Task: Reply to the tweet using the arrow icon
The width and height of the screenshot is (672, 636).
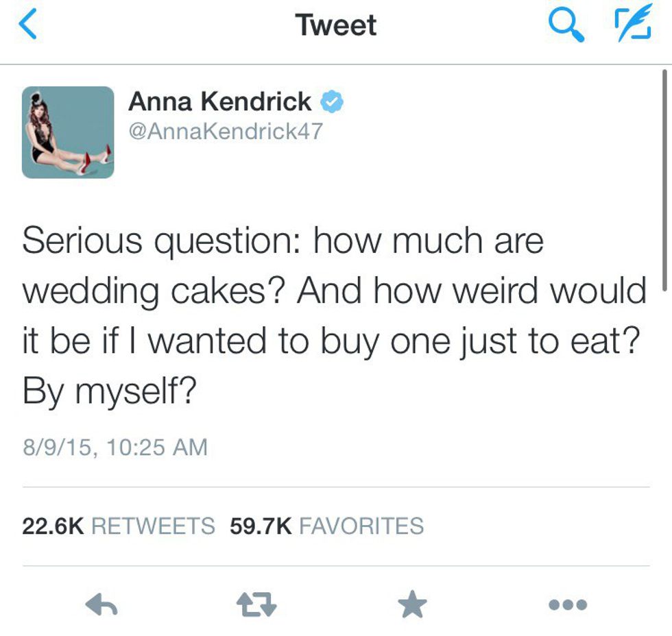Action: [x=103, y=604]
